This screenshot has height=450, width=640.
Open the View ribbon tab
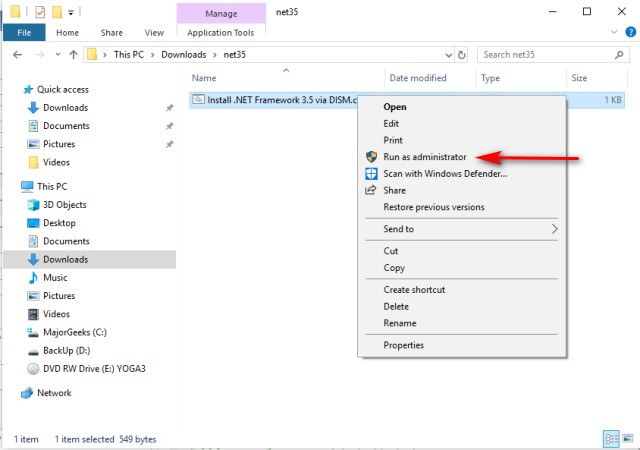point(153,32)
